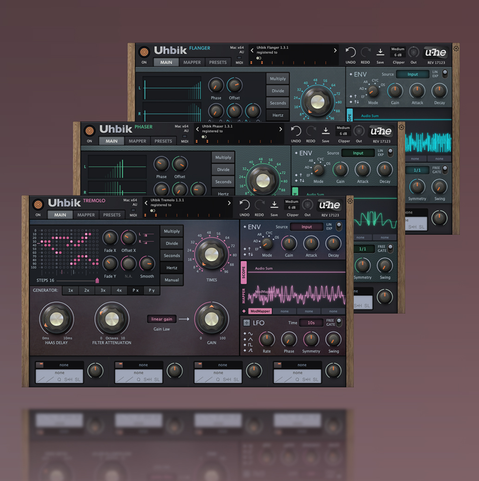
Task: Flip the LIN/EXP switch in Phaser ENV
Action: pyautogui.click(x=390, y=152)
